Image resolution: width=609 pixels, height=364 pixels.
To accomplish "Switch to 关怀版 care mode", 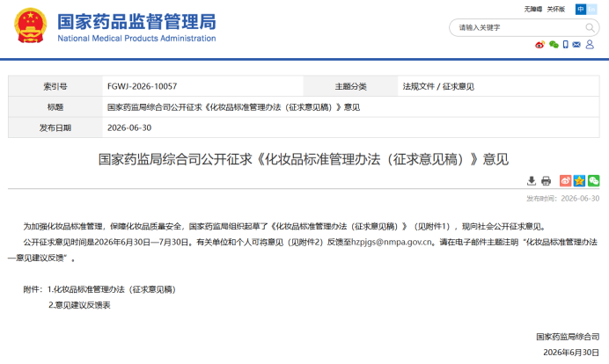I will point(556,9).
